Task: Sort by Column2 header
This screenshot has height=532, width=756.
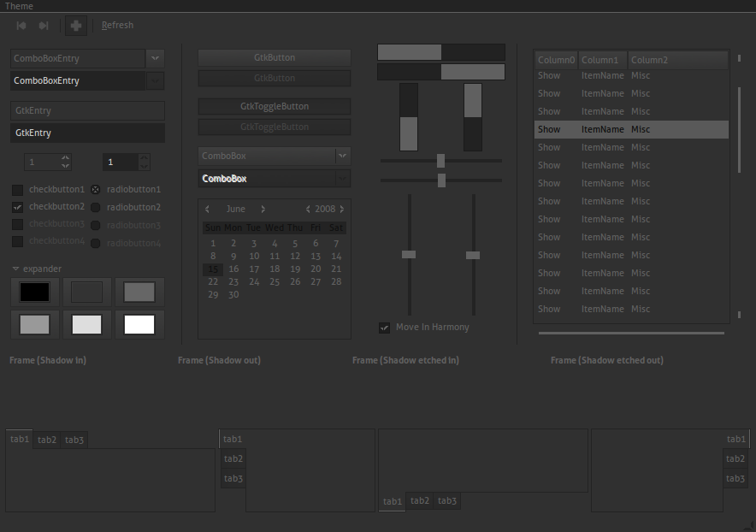Action: (678, 60)
